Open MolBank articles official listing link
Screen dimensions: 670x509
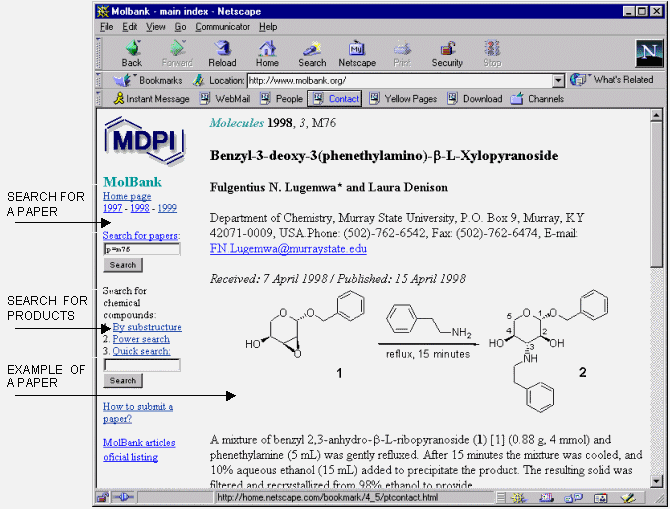point(139,450)
